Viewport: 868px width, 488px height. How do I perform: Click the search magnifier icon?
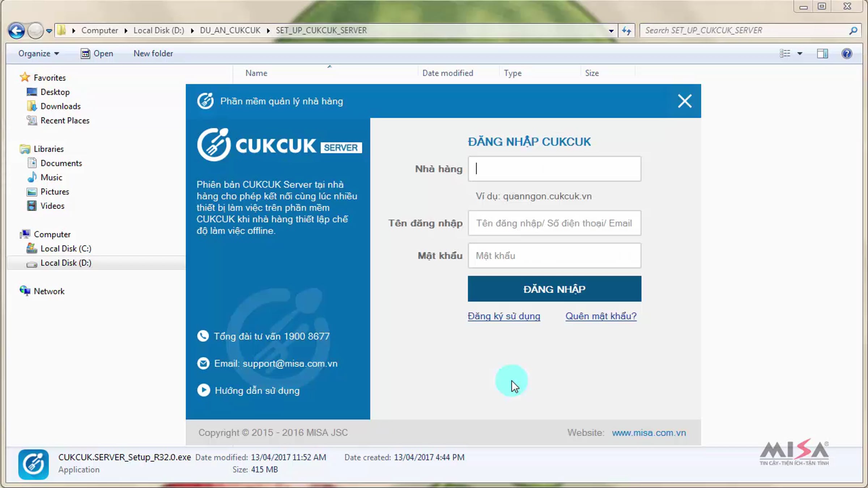(x=853, y=31)
